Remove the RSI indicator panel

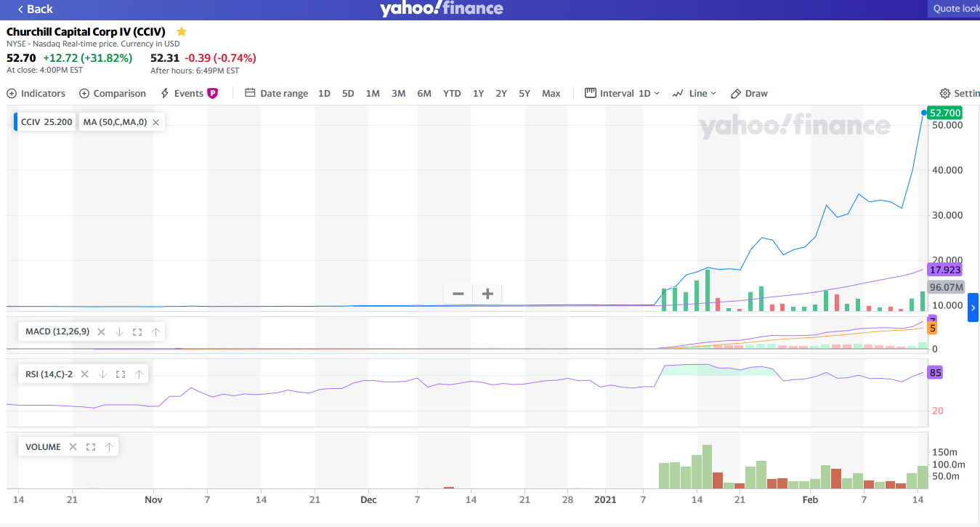(x=84, y=374)
